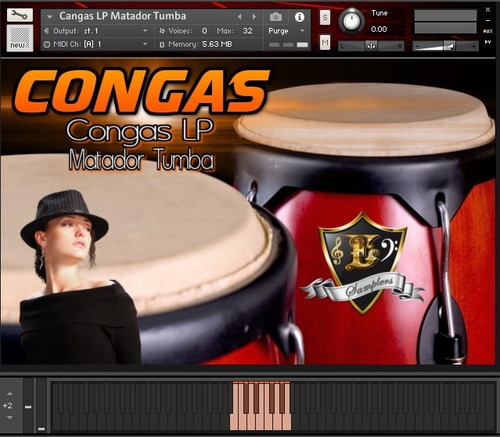The width and height of the screenshot is (500, 437).
Task: Click the volume slider handle
Action: pos(449,46)
